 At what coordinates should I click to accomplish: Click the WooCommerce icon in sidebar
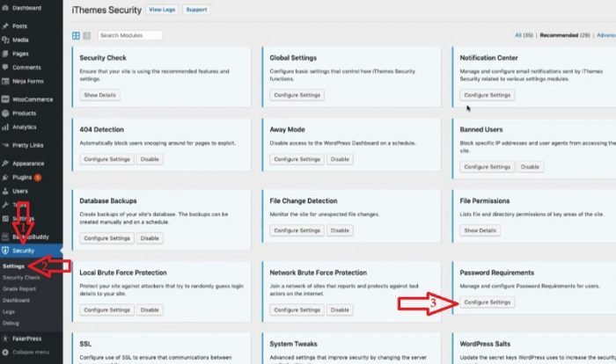click(x=5, y=99)
